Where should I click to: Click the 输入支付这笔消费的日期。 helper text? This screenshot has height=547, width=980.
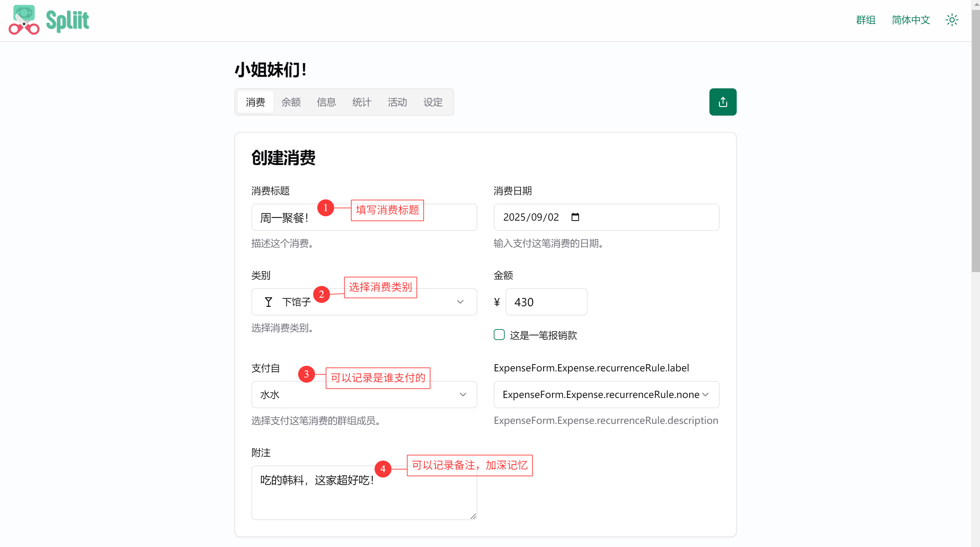click(x=548, y=243)
